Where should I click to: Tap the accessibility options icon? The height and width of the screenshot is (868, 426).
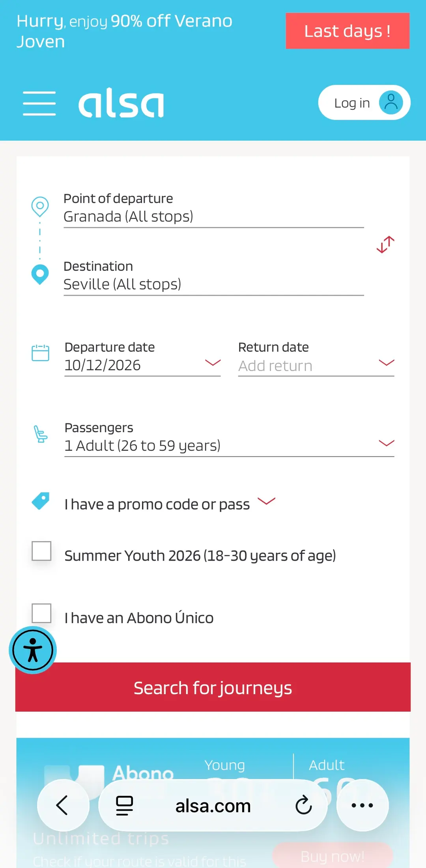click(33, 650)
